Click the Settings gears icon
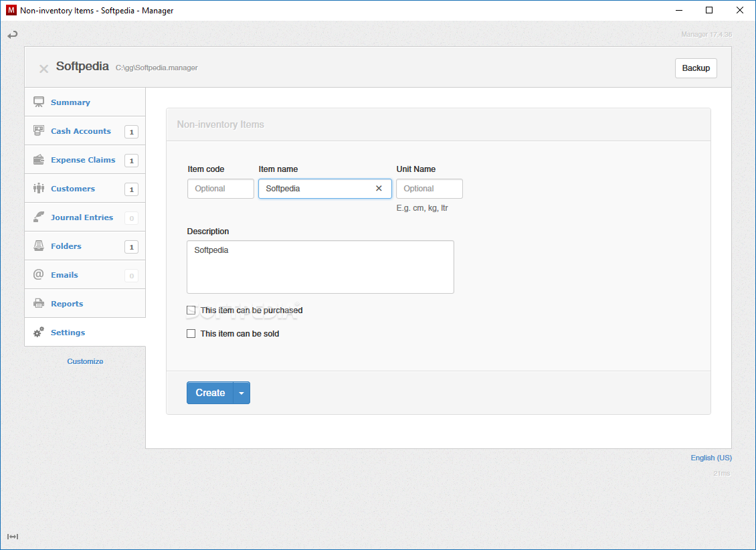 (x=39, y=332)
